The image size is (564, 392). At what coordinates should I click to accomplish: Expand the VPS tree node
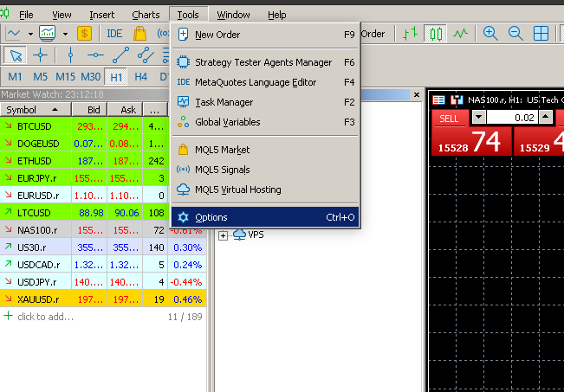click(x=223, y=235)
